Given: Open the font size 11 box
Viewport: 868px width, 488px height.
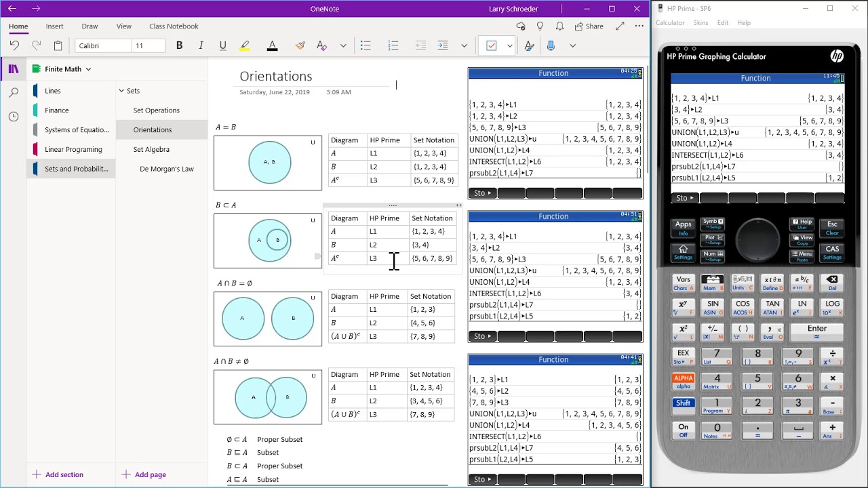Looking at the screenshot, I should (149, 45).
